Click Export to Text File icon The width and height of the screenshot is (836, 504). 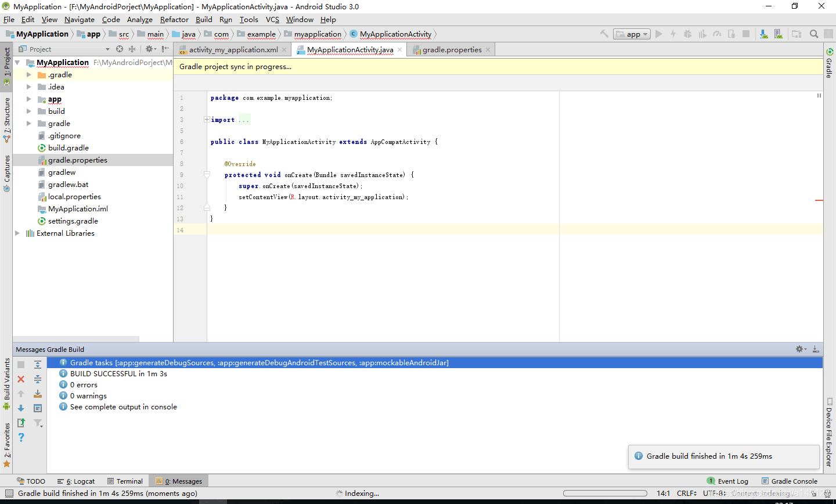pyautogui.click(x=21, y=423)
